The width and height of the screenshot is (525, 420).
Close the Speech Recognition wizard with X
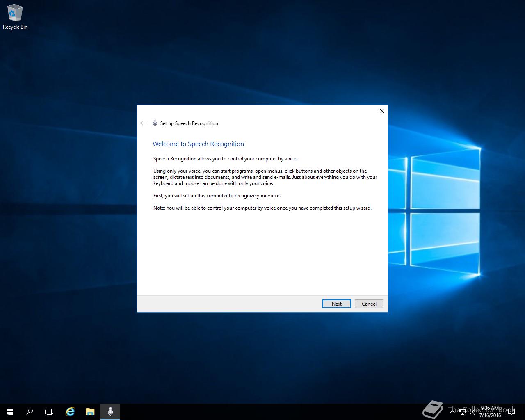click(x=381, y=111)
